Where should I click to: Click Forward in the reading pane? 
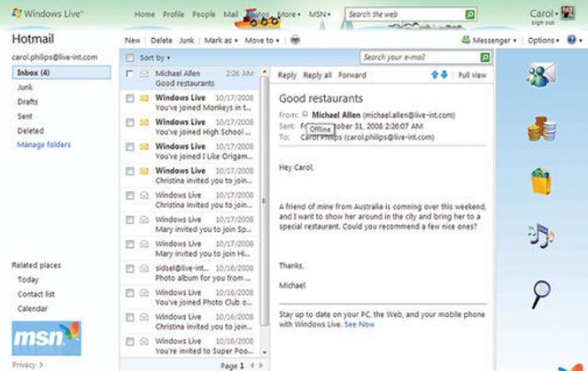[352, 75]
